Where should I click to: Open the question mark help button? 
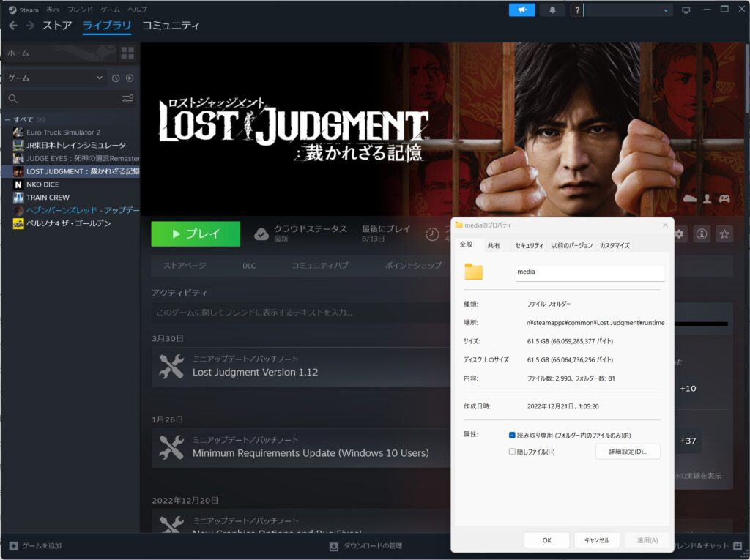(x=577, y=10)
